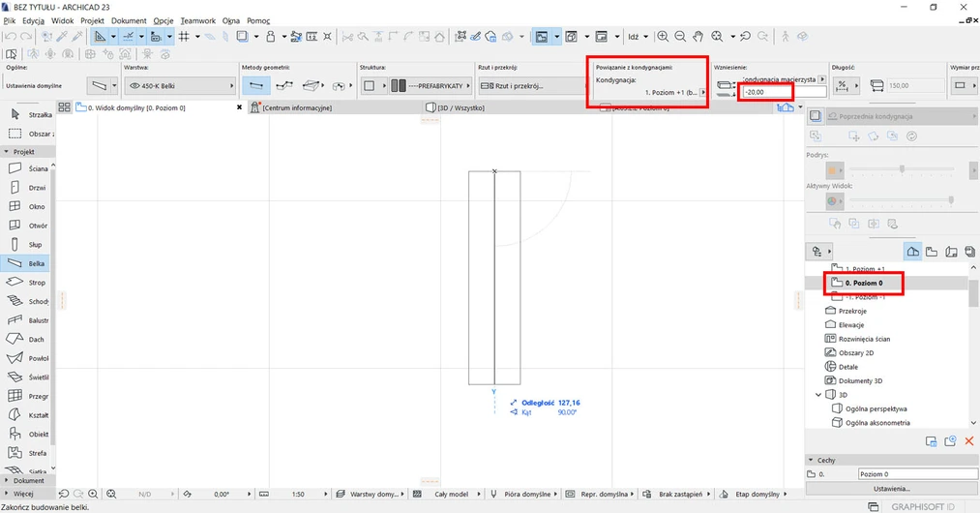Viewport: 980px width, 513px height.
Task: Select the Ściana (wall) tool
Action: 28,168
